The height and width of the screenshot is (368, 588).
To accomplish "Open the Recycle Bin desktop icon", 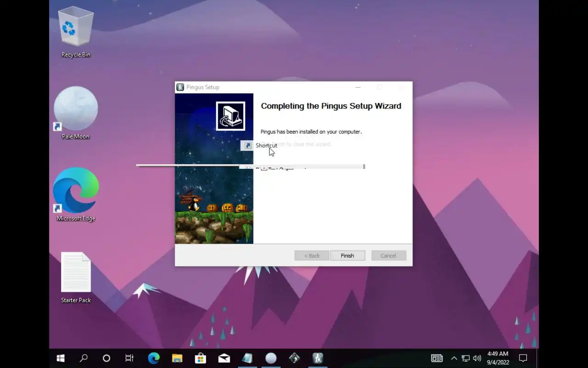I will [x=76, y=32].
